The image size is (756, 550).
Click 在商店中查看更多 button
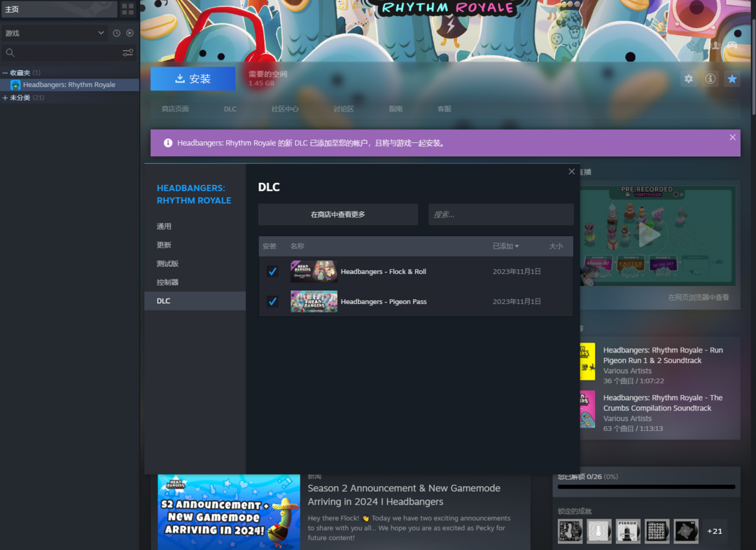[x=337, y=214]
